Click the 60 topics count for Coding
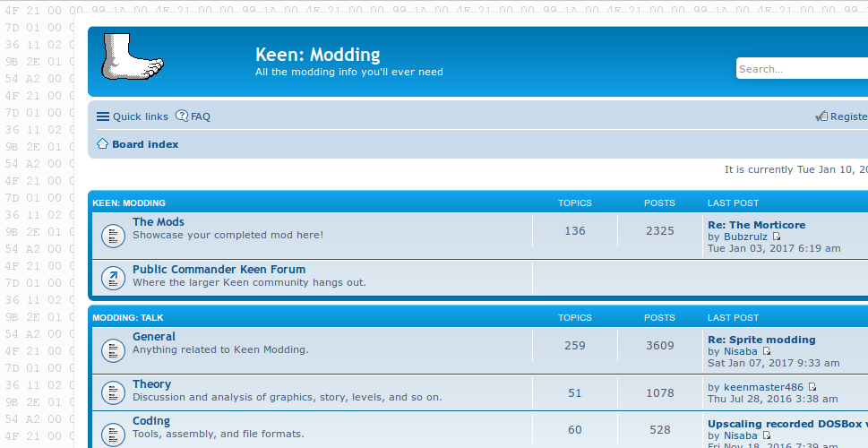This screenshot has width=868, height=448. click(x=574, y=430)
